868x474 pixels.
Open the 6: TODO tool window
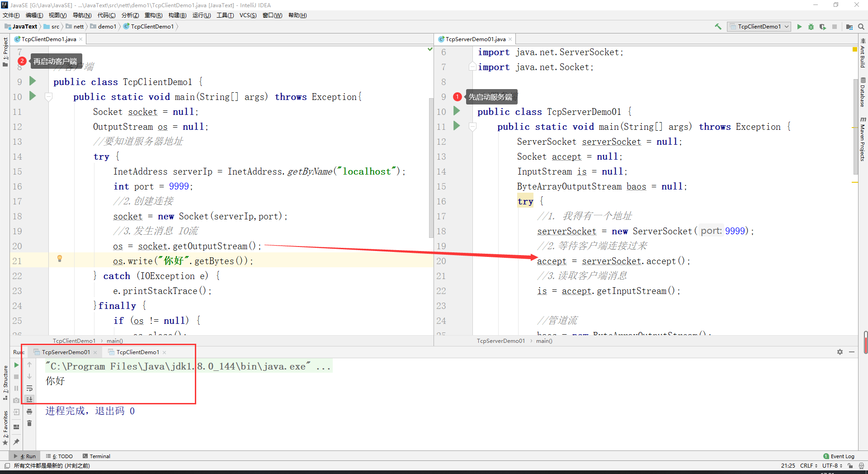point(60,456)
